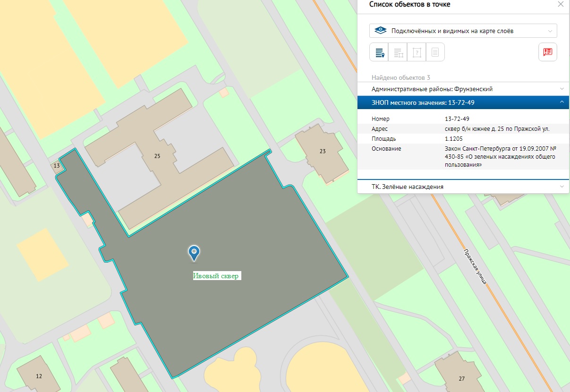This screenshot has width=570, height=392.
Task: Click building number 12 on map
Action: [39, 376]
